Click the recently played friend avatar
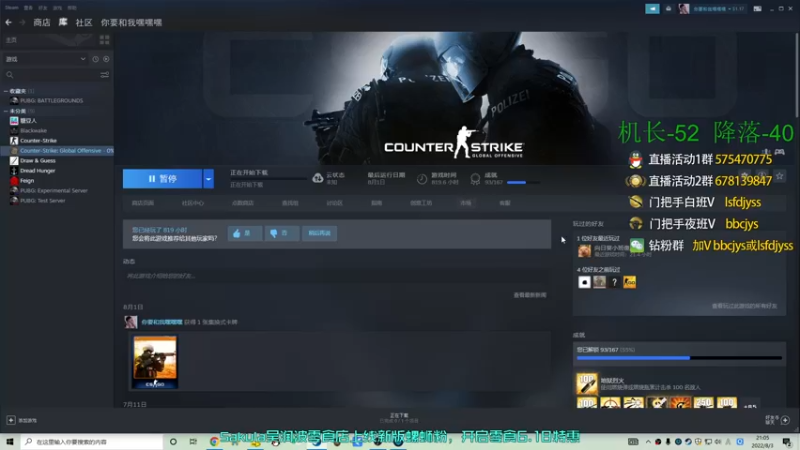Image resolution: width=800 pixels, height=450 pixels. [x=584, y=251]
